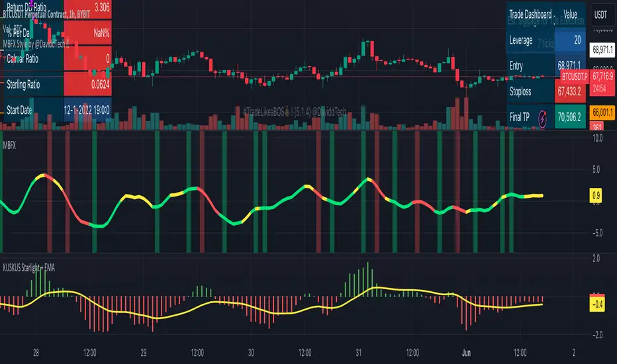The image size is (617, 364).
Task: Click the Start Date value 12-1-2022 19:0:0
Action: click(x=87, y=110)
